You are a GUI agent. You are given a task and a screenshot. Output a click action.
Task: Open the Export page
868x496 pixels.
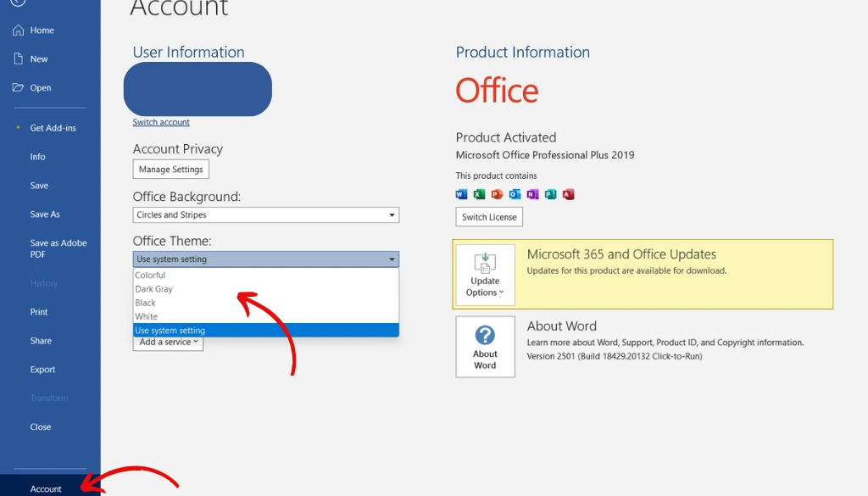point(42,369)
